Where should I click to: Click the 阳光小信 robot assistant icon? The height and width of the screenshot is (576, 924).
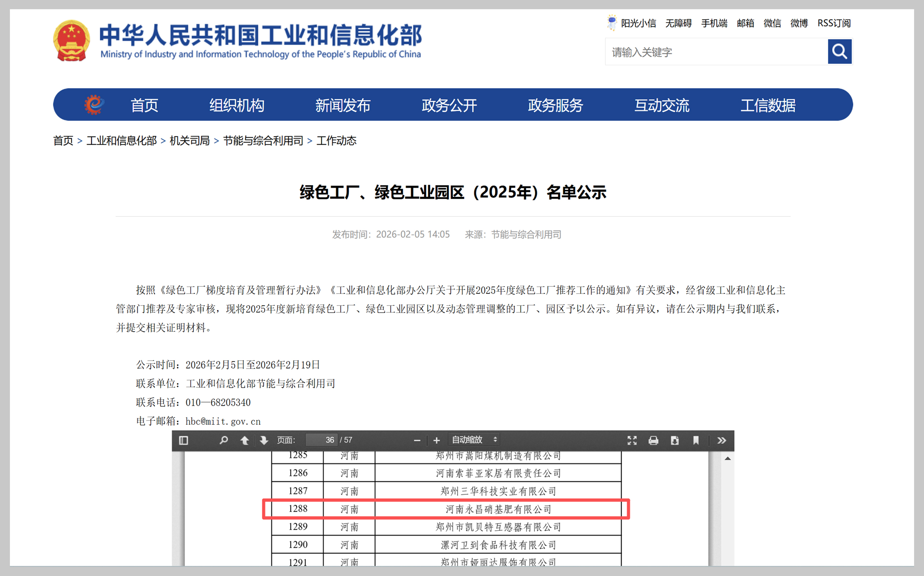[x=612, y=22]
